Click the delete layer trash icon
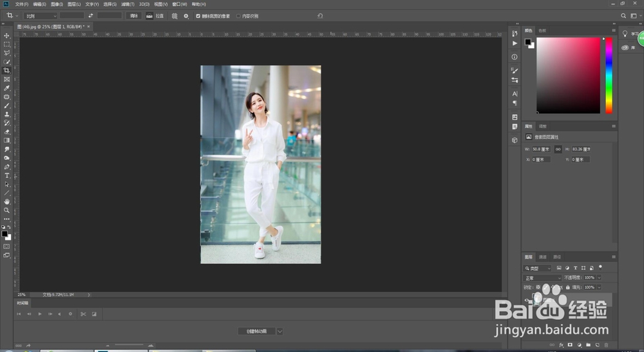This screenshot has width=644, height=352. click(x=606, y=345)
